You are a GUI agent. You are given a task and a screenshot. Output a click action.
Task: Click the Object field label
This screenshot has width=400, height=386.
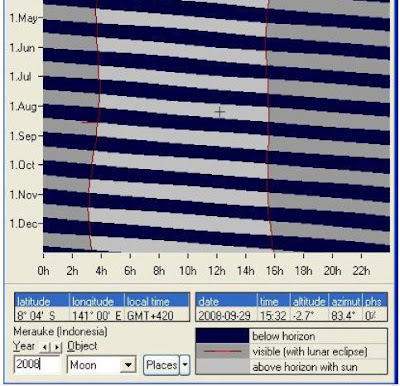click(x=82, y=346)
